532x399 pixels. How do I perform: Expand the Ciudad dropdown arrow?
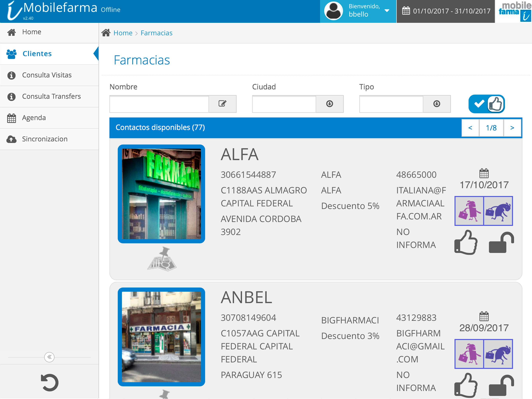click(x=329, y=104)
